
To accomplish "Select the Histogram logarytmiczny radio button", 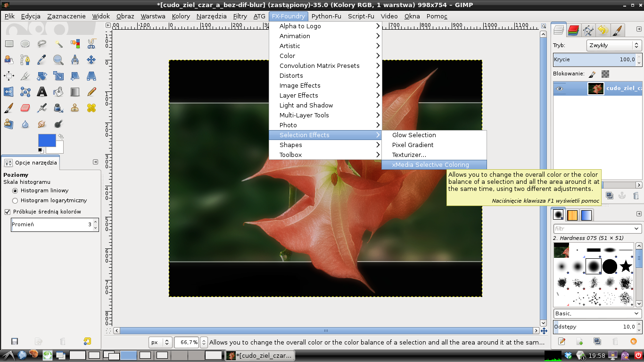I will (x=15, y=200).
